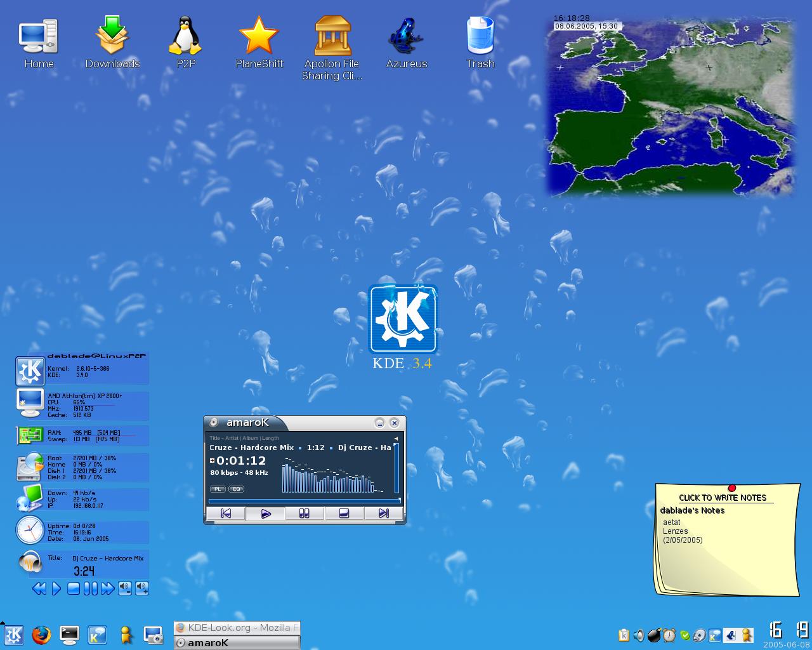Click the hard disk widget icon

[x=29, y=467]
